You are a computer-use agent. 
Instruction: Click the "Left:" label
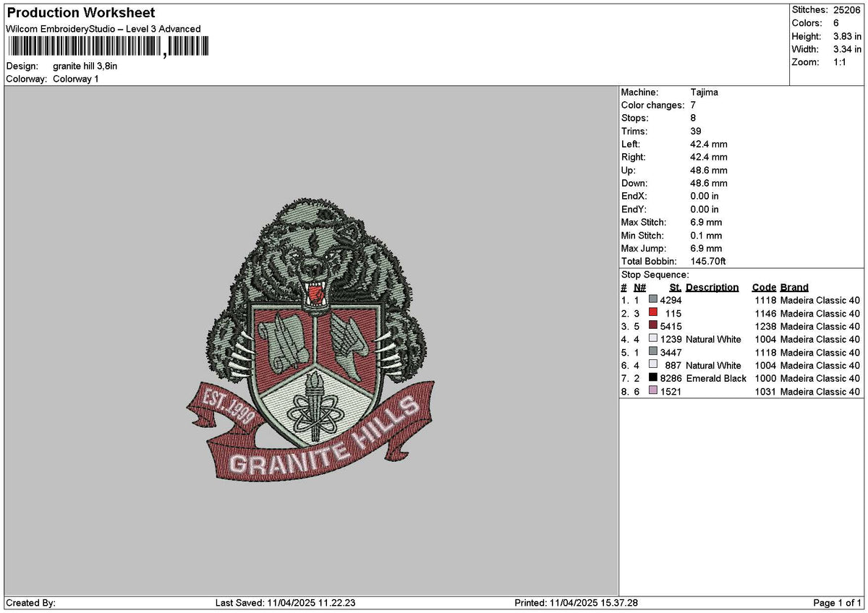pos(631,145)
